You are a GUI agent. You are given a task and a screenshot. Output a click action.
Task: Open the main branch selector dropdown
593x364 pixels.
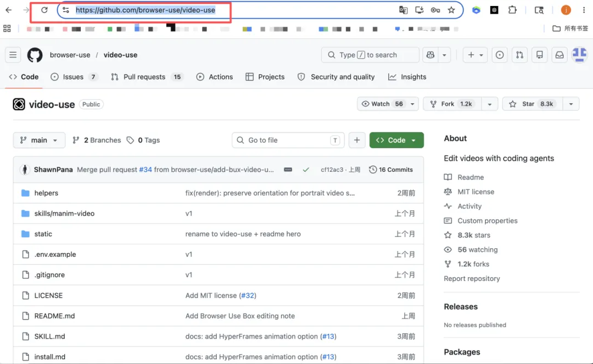coord(39,140)
